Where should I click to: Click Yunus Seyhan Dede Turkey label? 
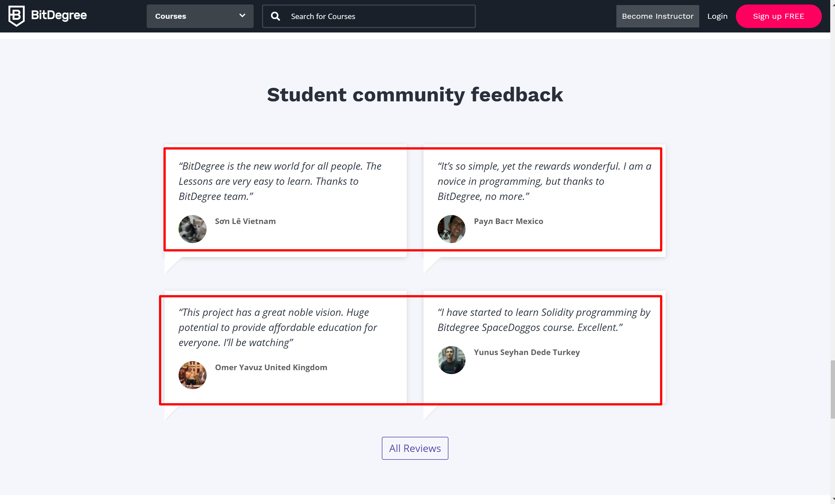(x=527, y=352)
